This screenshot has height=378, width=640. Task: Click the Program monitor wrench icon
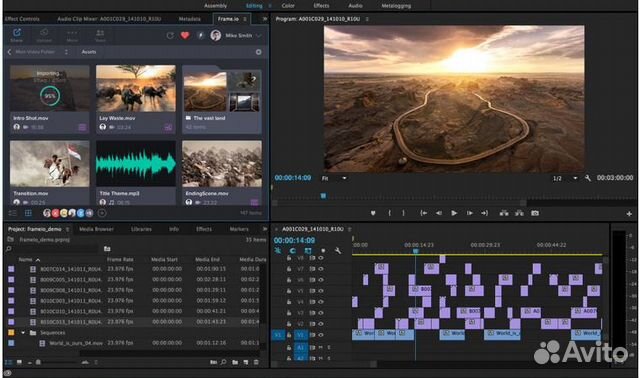coord(588,178)
